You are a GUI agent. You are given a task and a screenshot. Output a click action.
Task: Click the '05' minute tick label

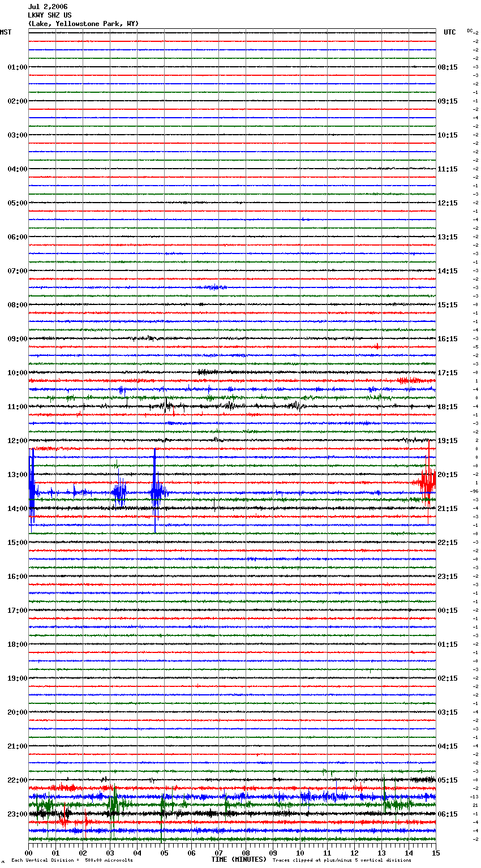[x=165, y=853]
